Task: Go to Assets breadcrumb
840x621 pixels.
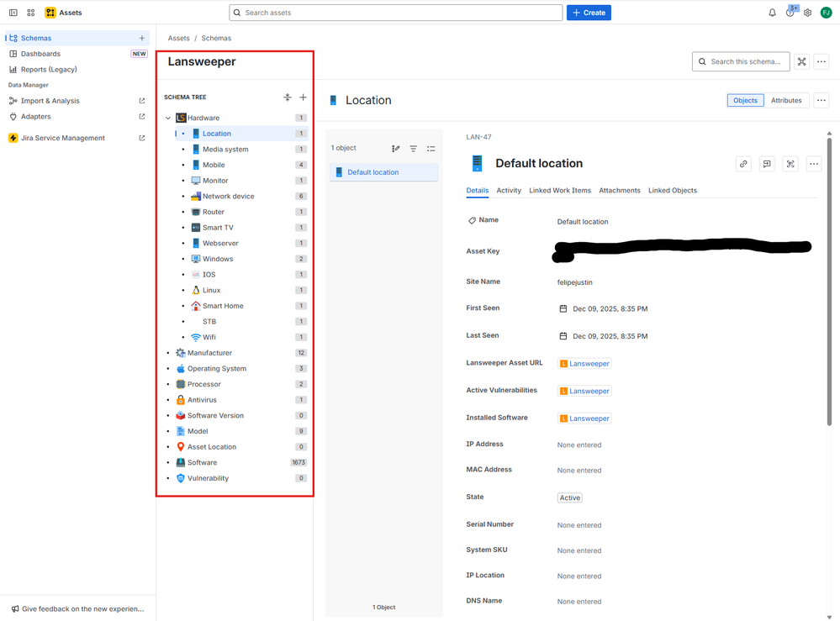Action: (178, 38)
